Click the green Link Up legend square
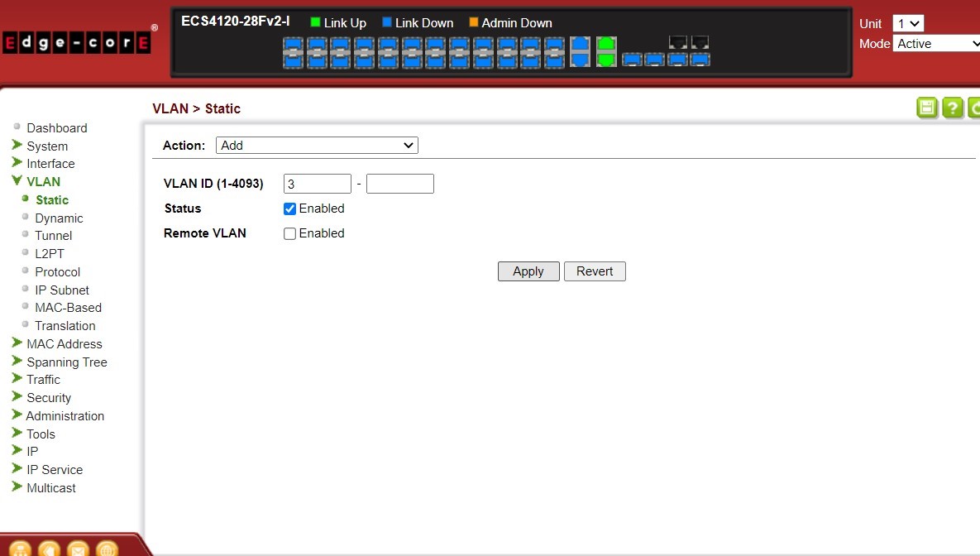 point(315,22)
